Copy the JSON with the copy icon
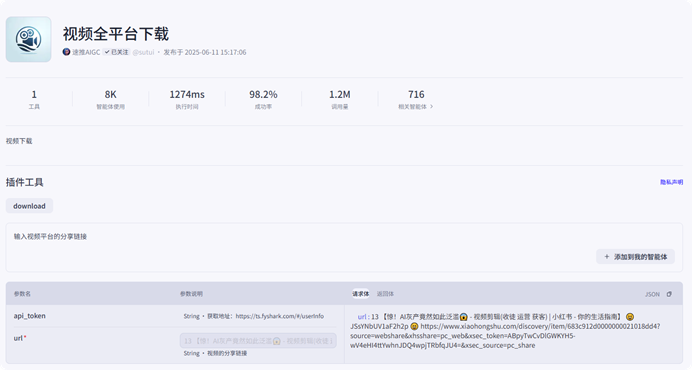Screen dimensions: 692x370 [669, 294]
